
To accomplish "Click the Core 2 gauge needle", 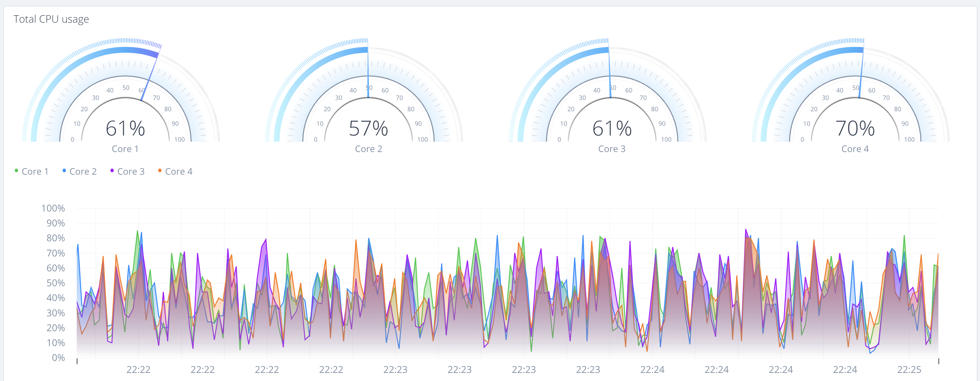I will [x=368, y=69].
